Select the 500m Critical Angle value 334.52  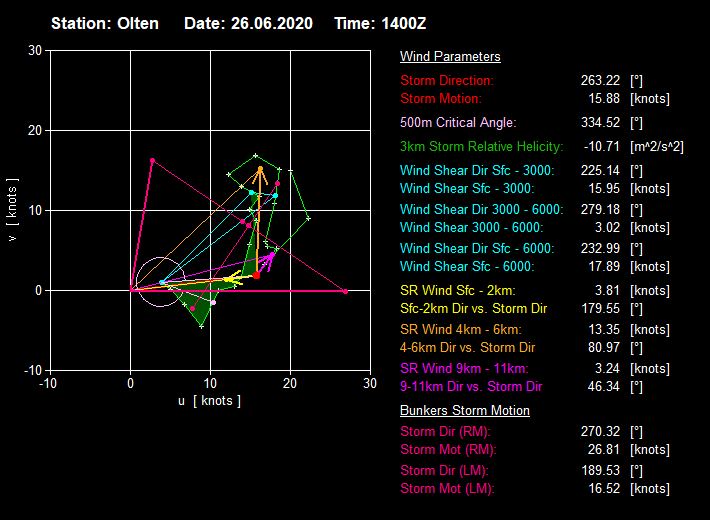pos(600,122)
